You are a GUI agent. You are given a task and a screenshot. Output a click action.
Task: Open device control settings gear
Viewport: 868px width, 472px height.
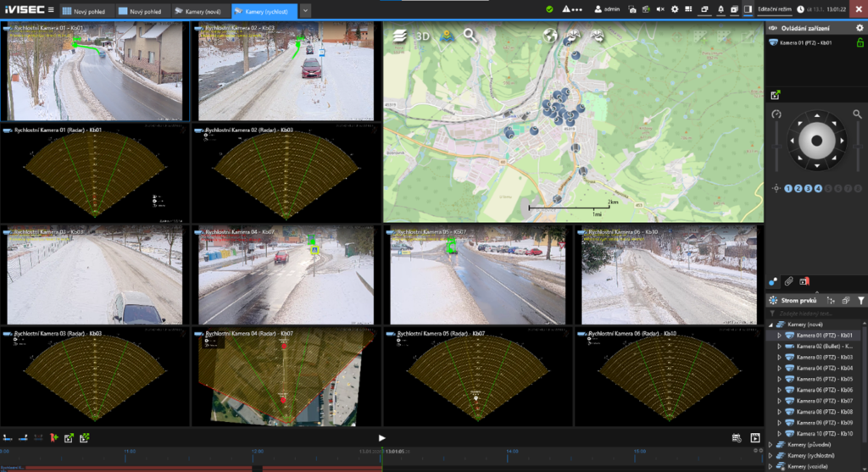pyautogui.click(x=859, y=28)
